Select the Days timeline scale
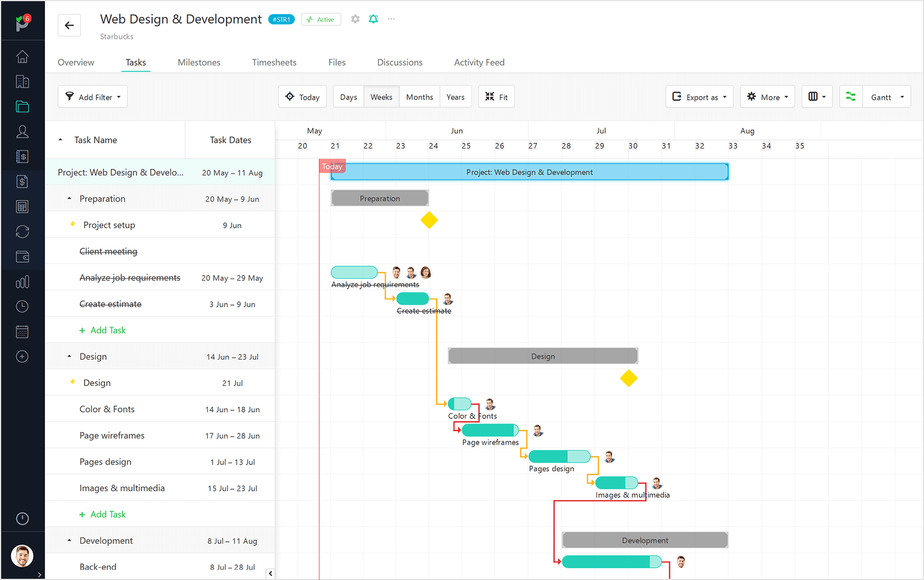The width and height of the screenshot is (924, 580). (349, 97)
